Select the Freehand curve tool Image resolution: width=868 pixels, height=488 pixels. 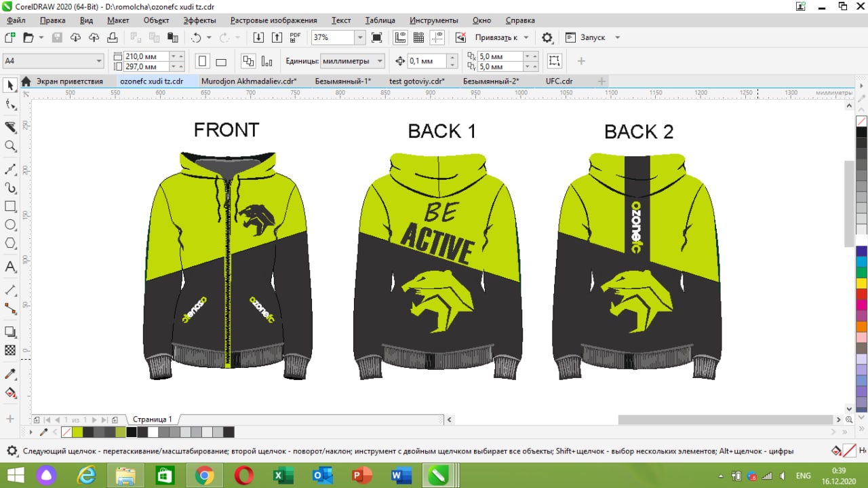[x=10, y=168]
